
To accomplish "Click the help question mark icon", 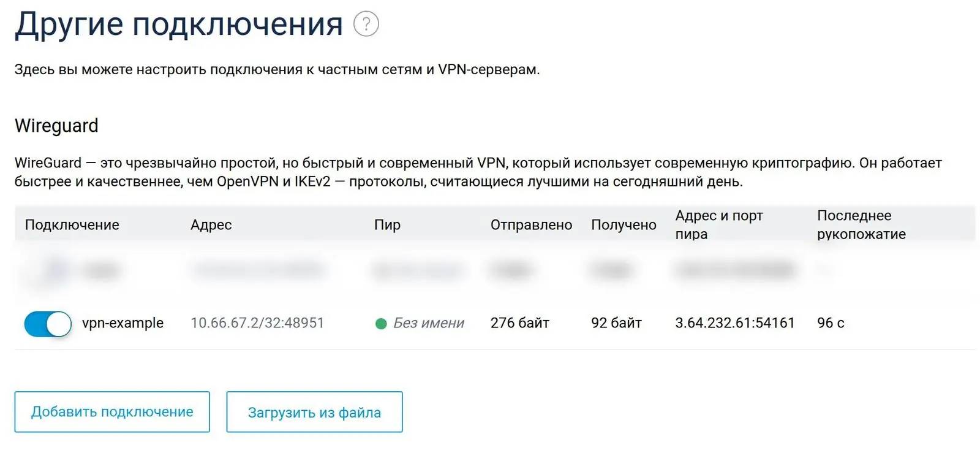I will [x=366, y=25].
